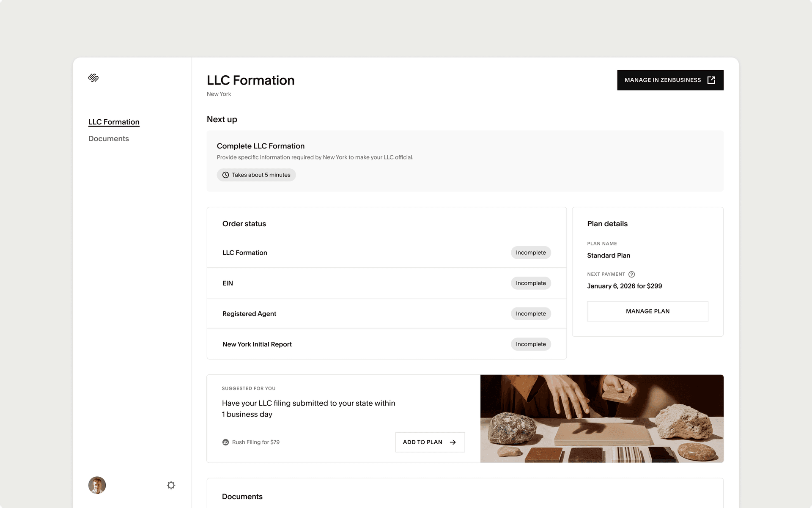This screenshot has height=508, width=812.
Task: Click Incomplete badge for EIN
Action: [x=531, y=283]
